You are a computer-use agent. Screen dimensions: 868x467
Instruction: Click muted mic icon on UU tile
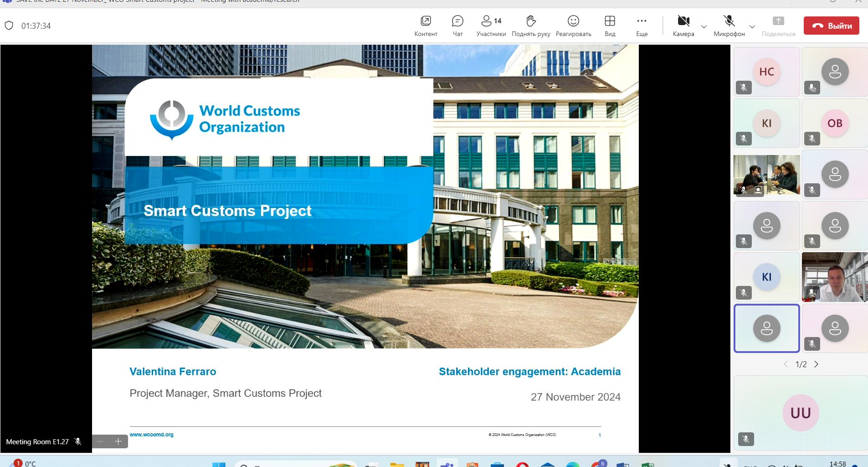(746, 439)
